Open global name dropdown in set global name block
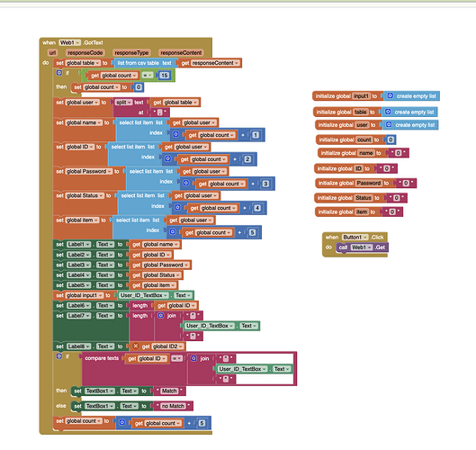This screenshot has width=476, height=450. [84, 122]
